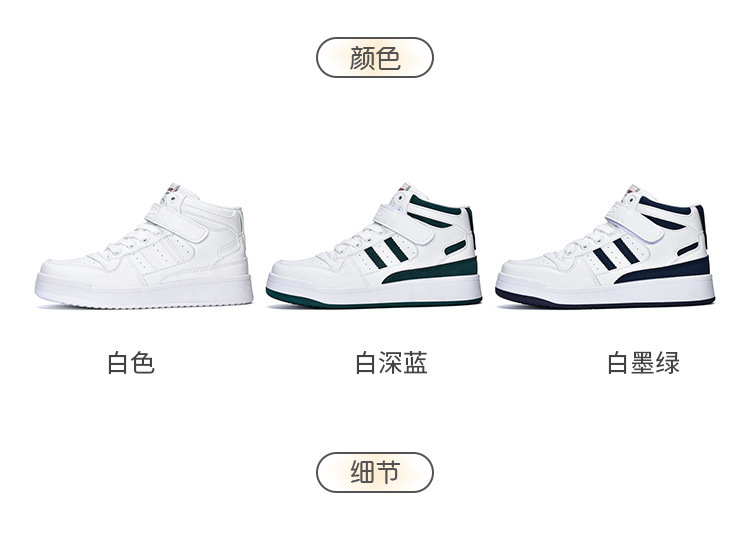Screen dimensions: 750x533
Task: Click the green heel panel on middle sneaker
Action: click(430, 270)
